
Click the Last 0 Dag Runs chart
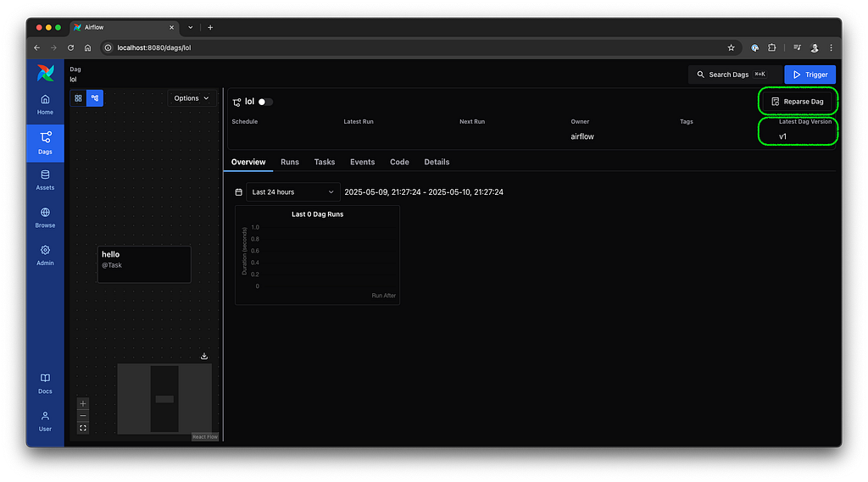click(x=317, y=255)
